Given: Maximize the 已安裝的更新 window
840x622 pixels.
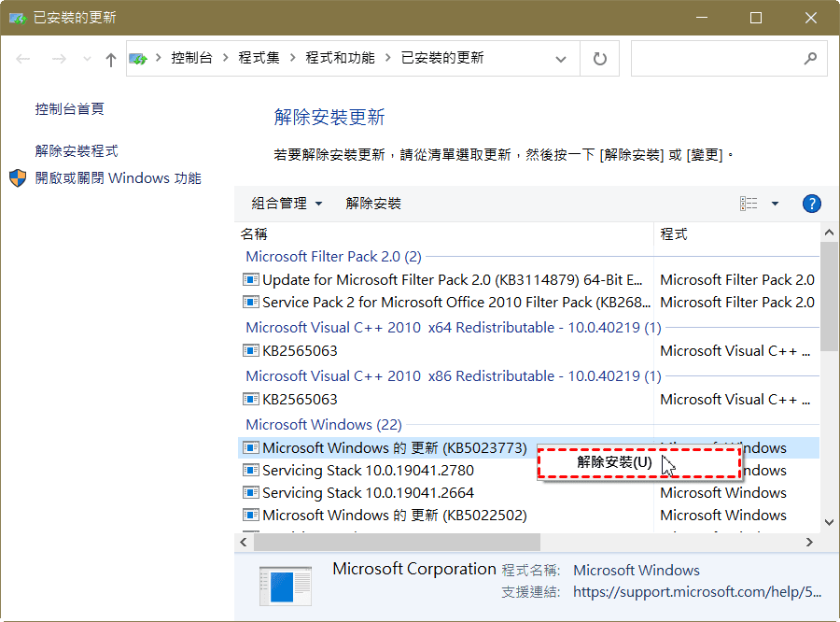Looking at the screenshot, I should point(756,18).
